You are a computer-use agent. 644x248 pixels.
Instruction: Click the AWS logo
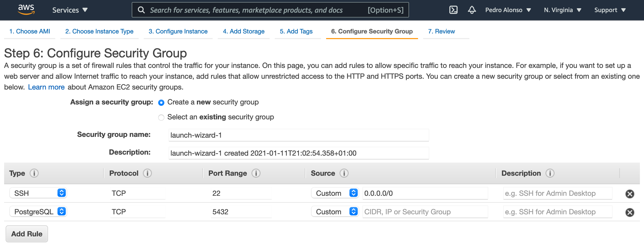coord(26,10)
